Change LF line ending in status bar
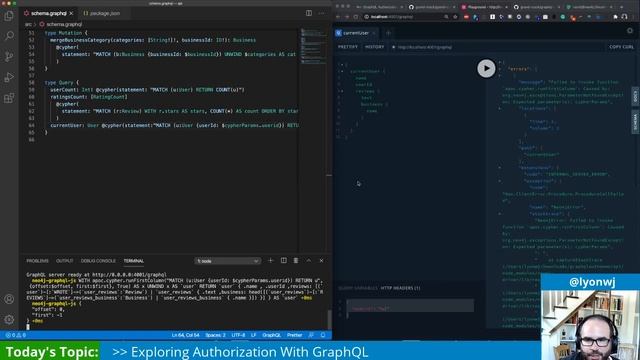 (x=253, y=335)
